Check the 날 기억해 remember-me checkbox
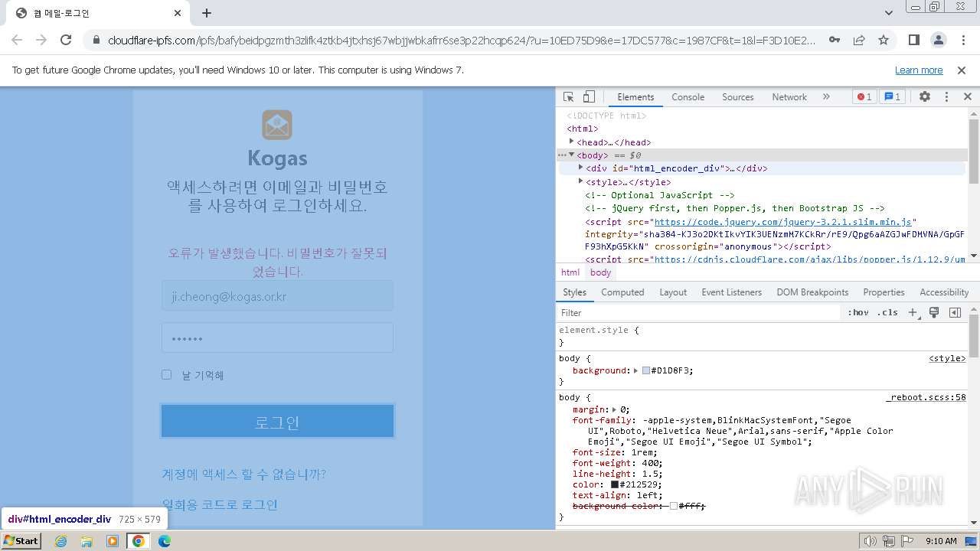Screen dimensions: 980x551 tap(166, 374)
